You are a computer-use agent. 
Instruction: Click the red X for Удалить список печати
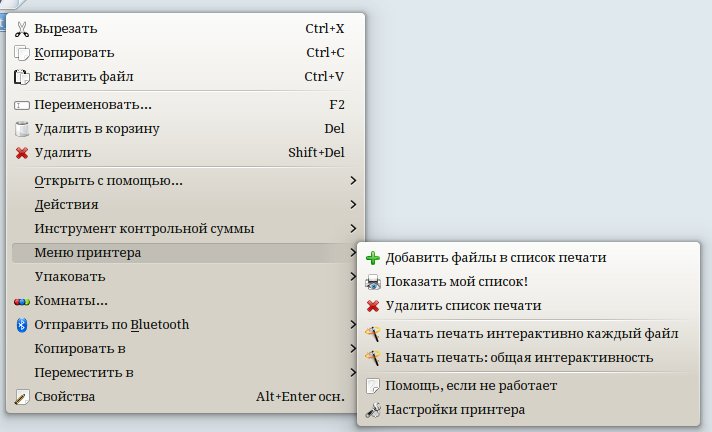373,306
